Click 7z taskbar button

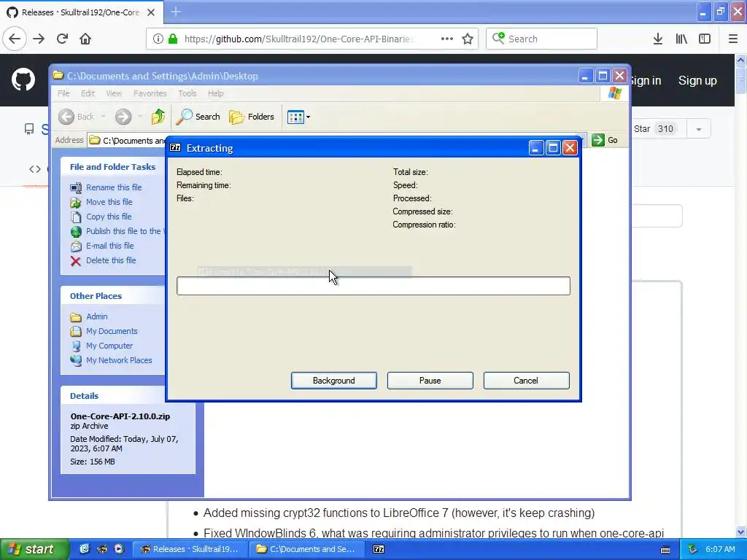click(379, 549)
